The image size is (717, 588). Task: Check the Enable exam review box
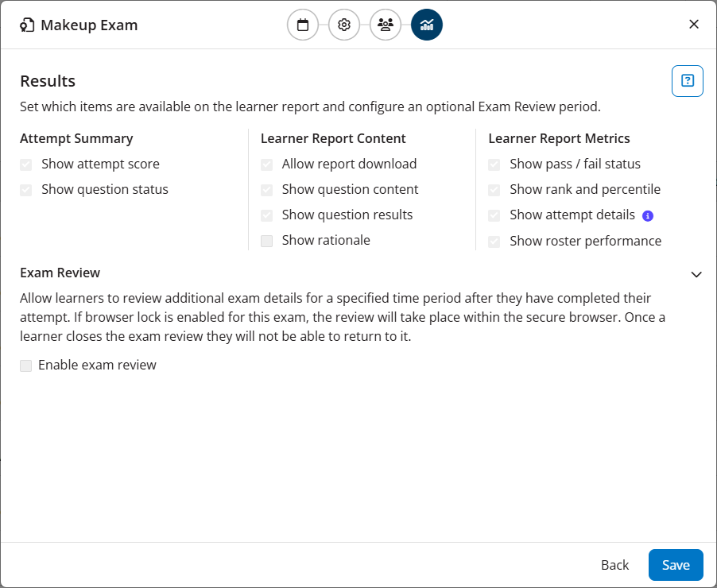[x=26, y=366]
